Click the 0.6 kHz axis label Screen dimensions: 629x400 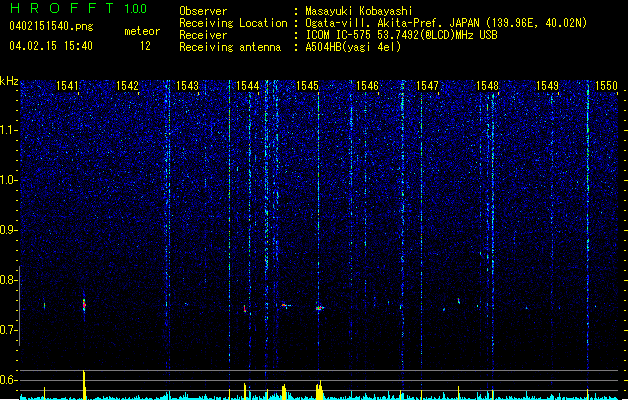click(9, 380)
